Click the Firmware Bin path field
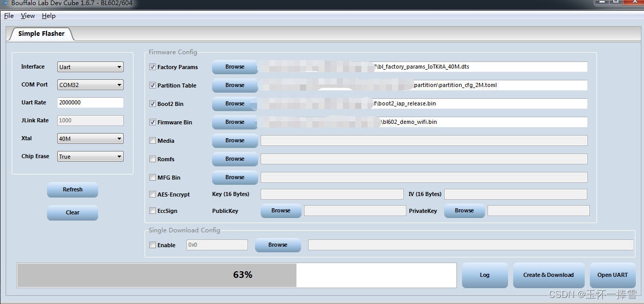Viewport: 644px width, 304px height. pos(424,122)
